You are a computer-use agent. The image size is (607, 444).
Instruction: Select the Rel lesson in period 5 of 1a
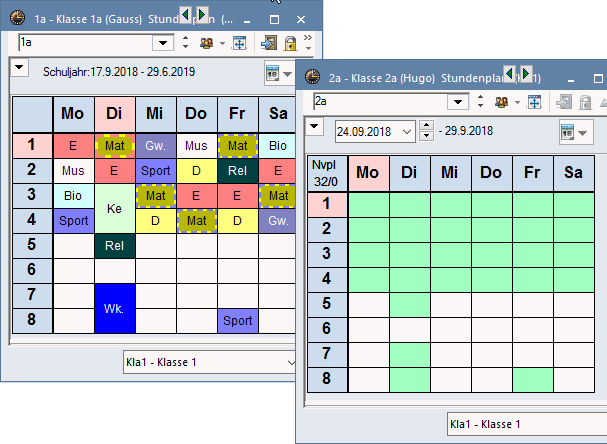[x=115, y=246]
